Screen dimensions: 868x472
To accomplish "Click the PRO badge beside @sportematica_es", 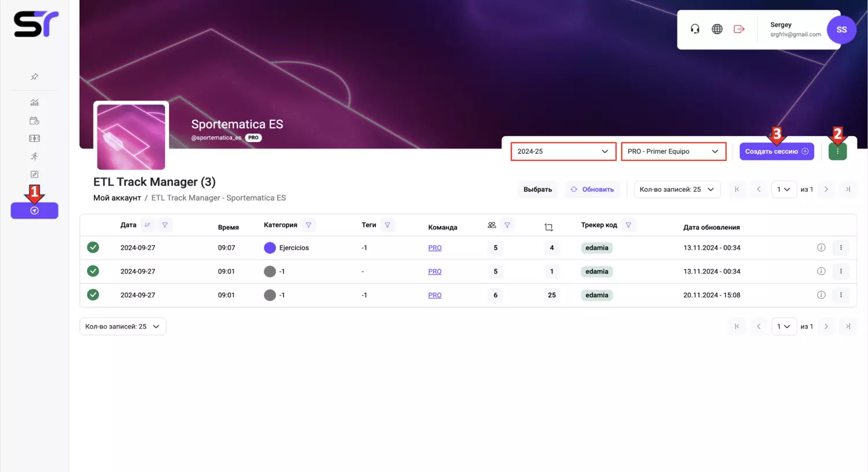I will (253, 138).
